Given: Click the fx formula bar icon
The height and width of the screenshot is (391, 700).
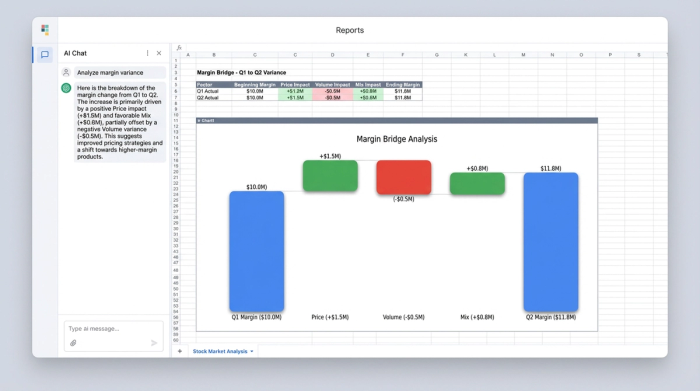Looking at the screenshot, I should [179, 47].
